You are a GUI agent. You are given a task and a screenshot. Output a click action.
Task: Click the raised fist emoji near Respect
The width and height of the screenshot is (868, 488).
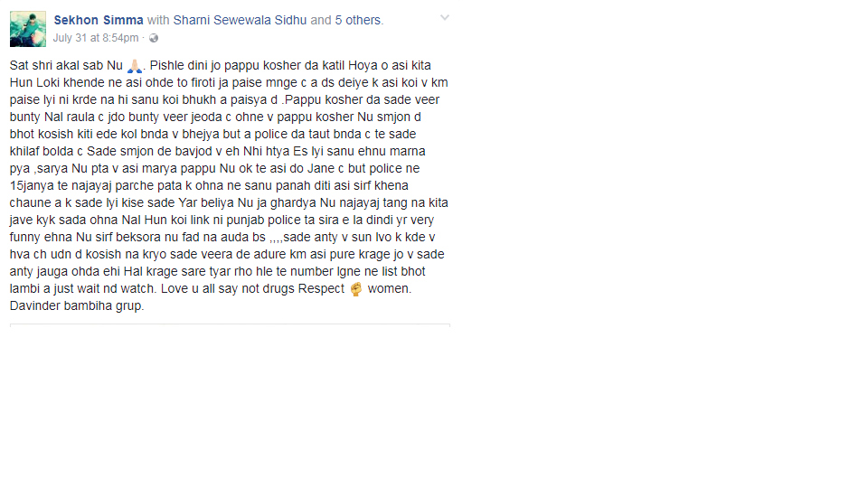click(356, 289)
